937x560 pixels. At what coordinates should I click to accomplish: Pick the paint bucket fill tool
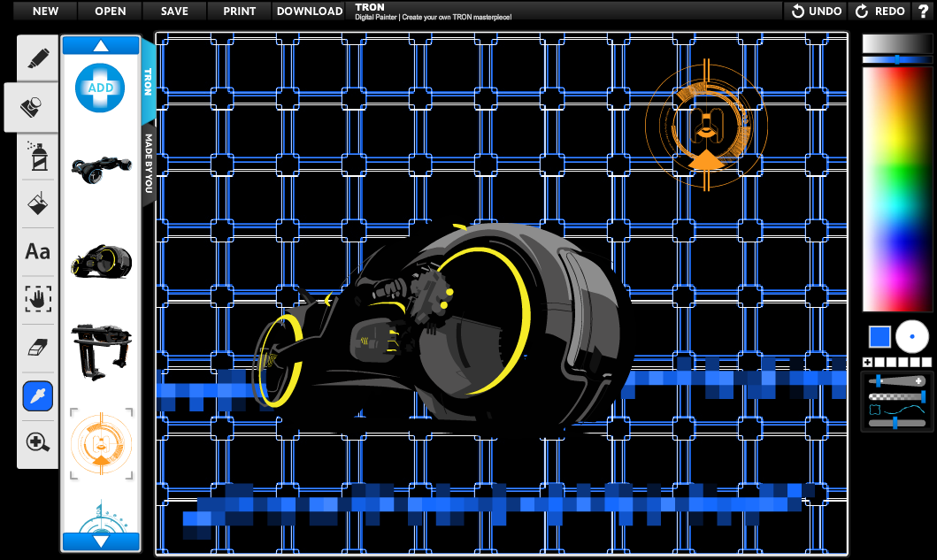tap(38, 203)
